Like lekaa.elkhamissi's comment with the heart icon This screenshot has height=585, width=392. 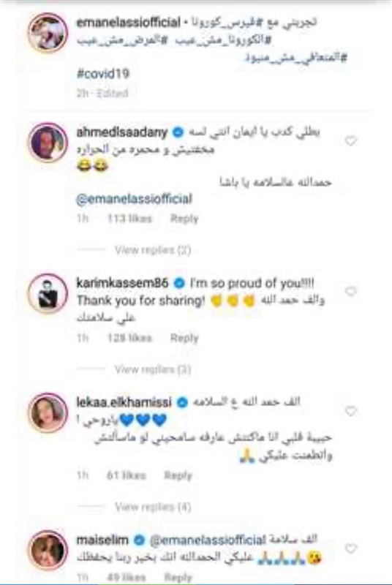(350, 411)
